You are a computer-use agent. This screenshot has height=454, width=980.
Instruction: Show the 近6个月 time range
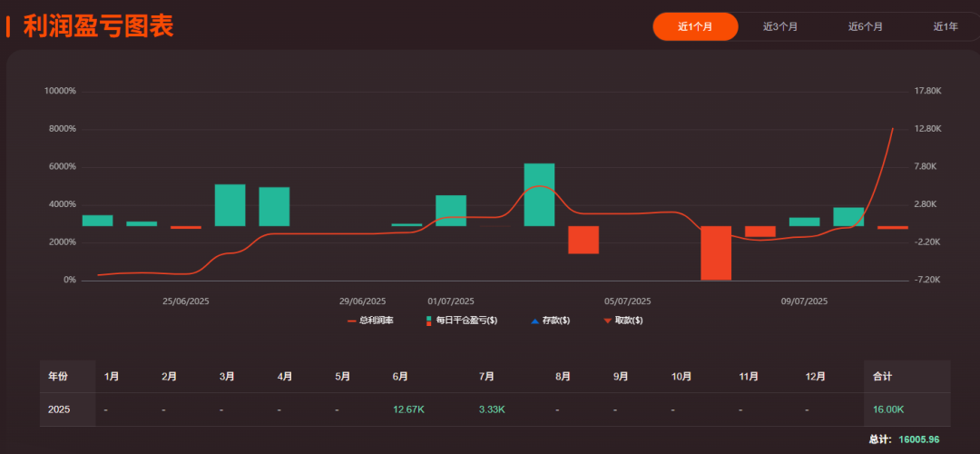point(866,26)
